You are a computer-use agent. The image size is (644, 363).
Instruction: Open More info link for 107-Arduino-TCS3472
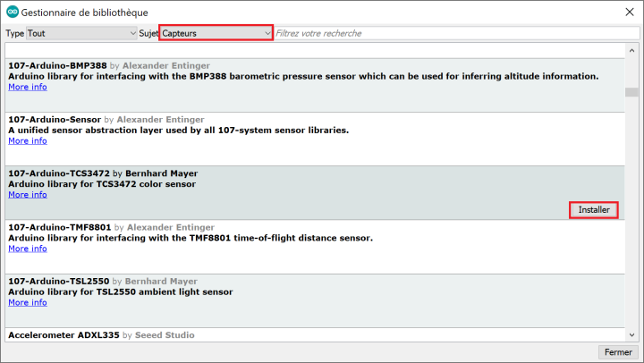click(x=28, y=195)
